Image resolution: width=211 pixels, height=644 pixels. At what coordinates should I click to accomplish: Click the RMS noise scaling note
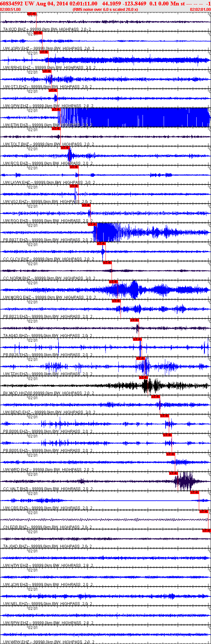point(105,10)
